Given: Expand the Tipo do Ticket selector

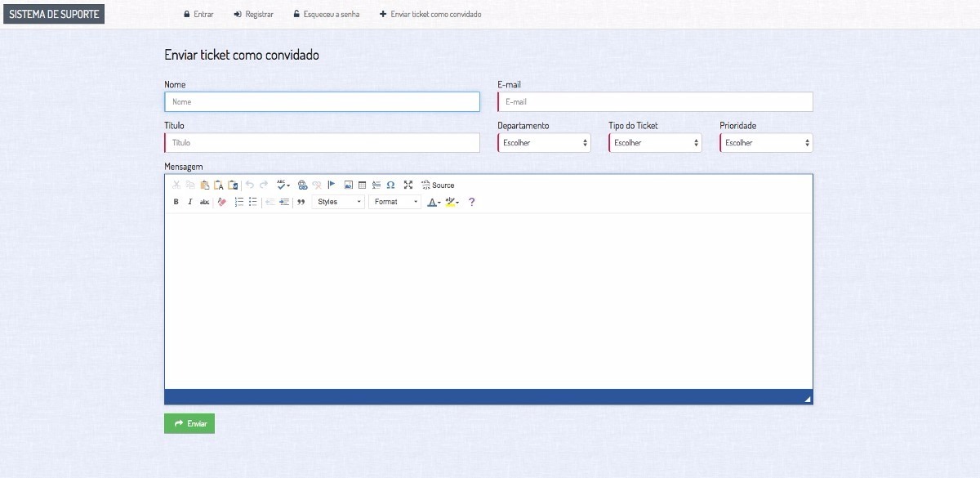Looking at the screenshot, I should [x=655, y=143].
